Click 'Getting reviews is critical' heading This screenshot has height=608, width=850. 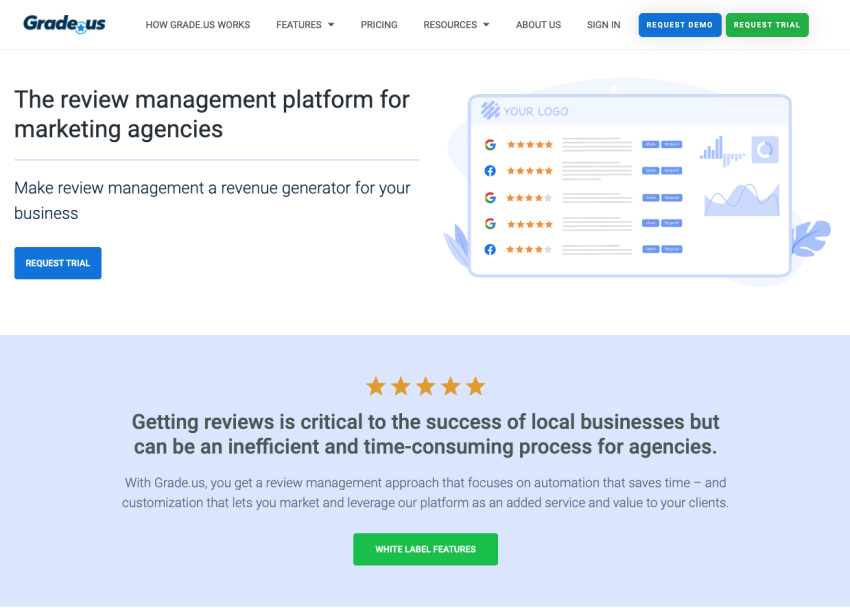click(426, 434)
